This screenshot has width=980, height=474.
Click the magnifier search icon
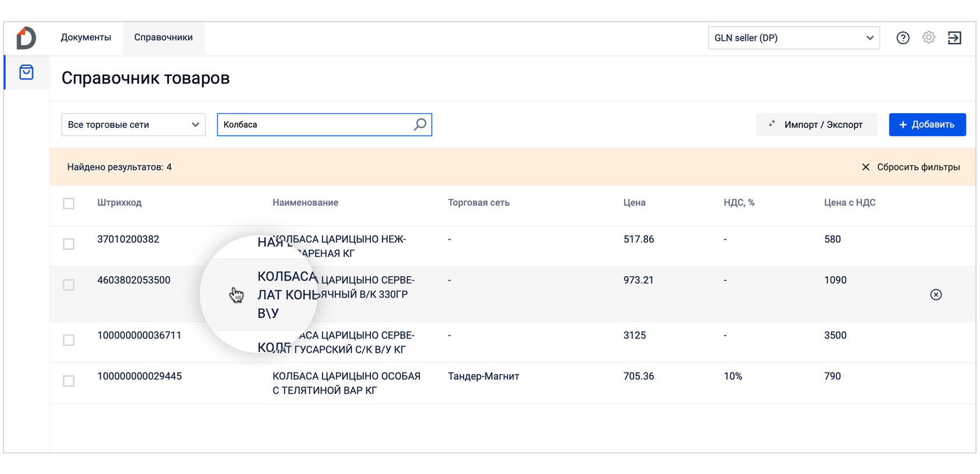pos(420,124)
